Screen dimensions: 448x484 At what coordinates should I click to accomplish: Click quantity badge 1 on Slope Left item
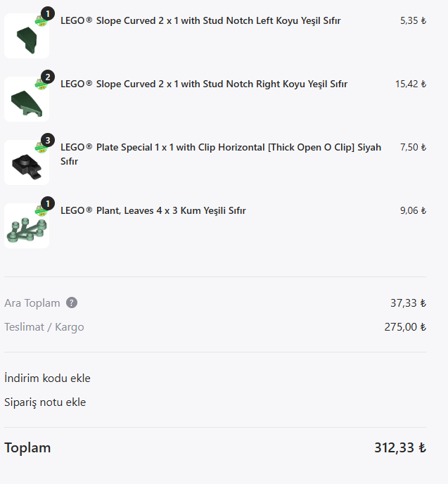48,13
